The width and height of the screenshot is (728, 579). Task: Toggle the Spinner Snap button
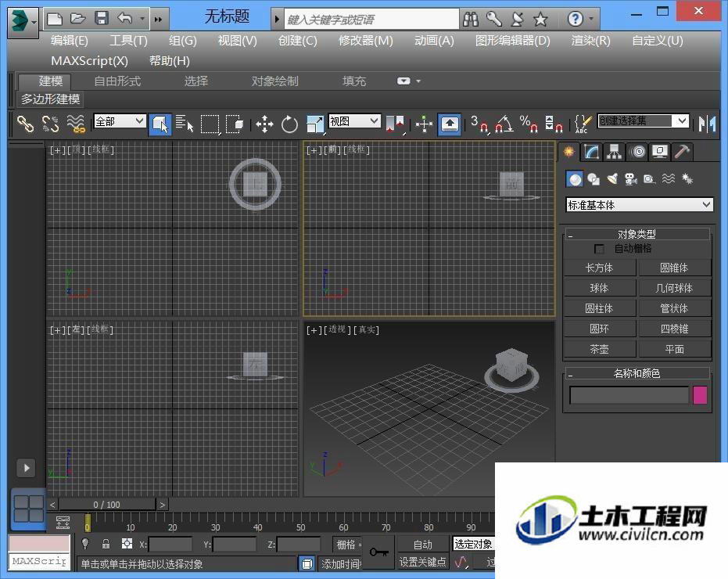pos(554,124)
